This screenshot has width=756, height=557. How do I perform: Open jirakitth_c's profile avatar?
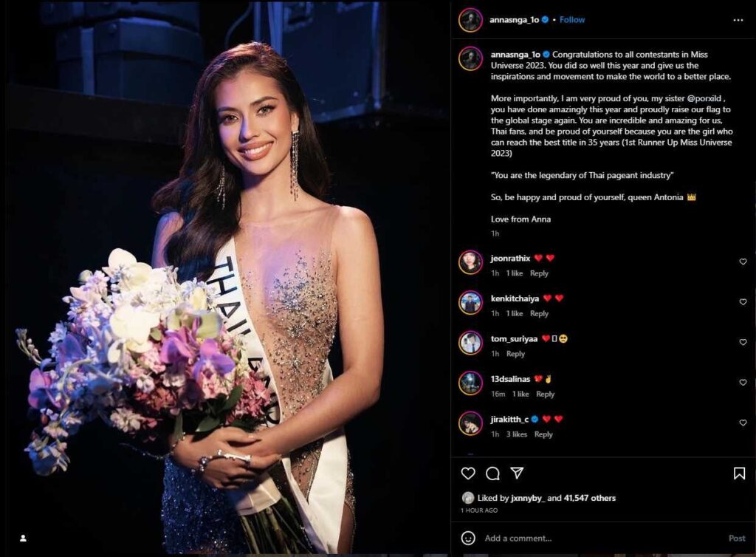(470, 423)
